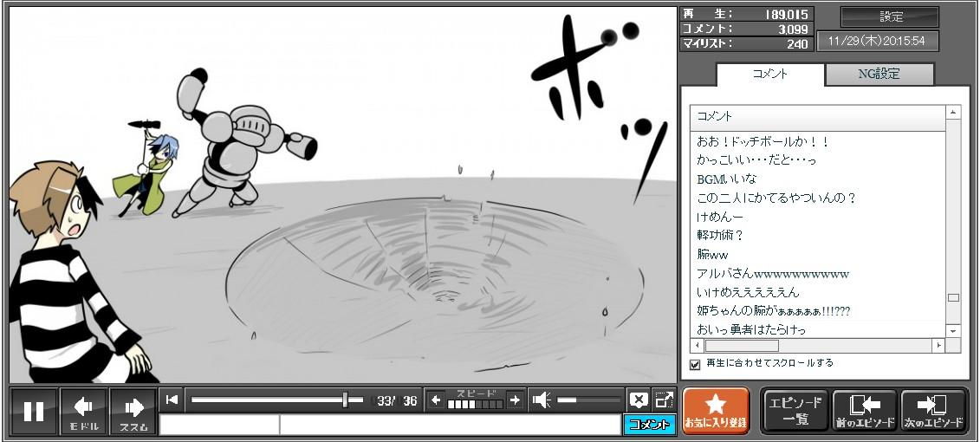This screenshot has height=442, width=980.
Task: Add to favorites with the star button
Action: pyautogui.click(x=716, y=410)
